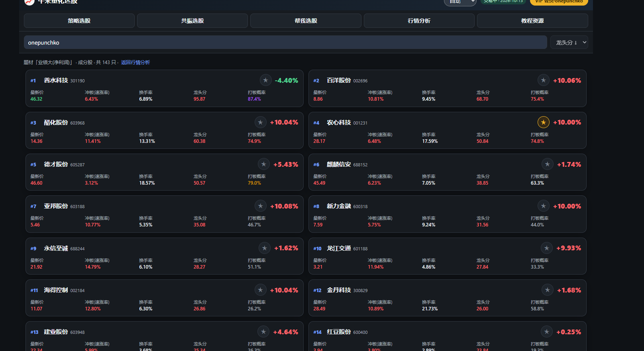The image size is (644, 351).
Task: Select the 麒麟信安 stock name
Action: 339,164
